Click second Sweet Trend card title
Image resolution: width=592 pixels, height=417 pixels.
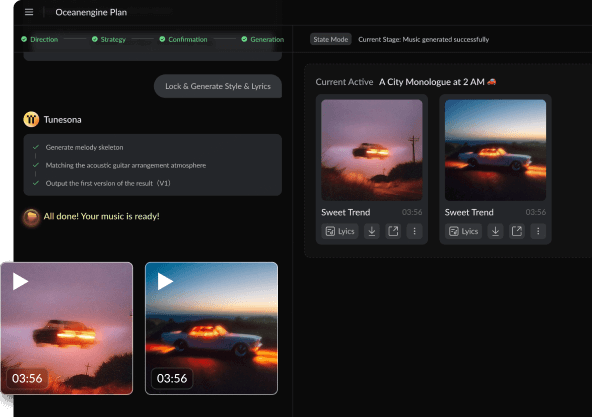[x=469, y=212]
